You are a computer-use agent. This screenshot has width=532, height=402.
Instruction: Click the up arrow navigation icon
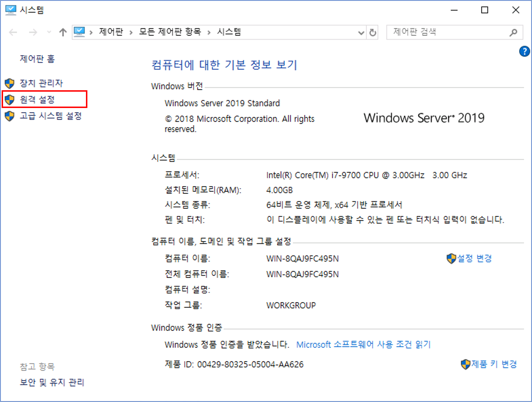(63, 32)
